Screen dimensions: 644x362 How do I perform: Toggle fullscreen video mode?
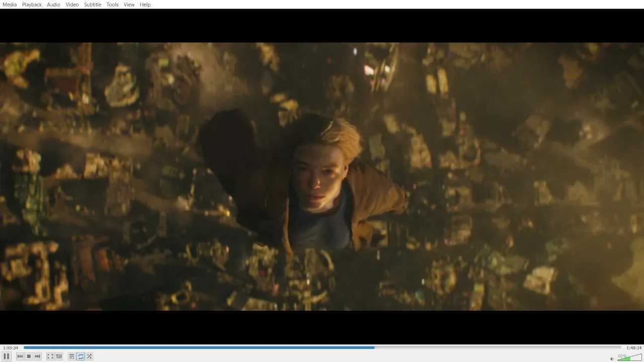click(50, 356)
